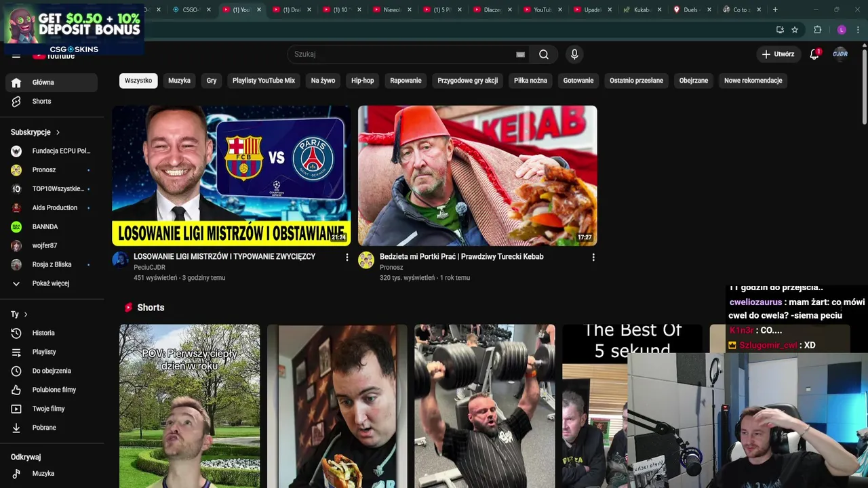Screen dimensions: 868x488
Task: Expand the Ty section chevron
Action: [x=26, y=314]
